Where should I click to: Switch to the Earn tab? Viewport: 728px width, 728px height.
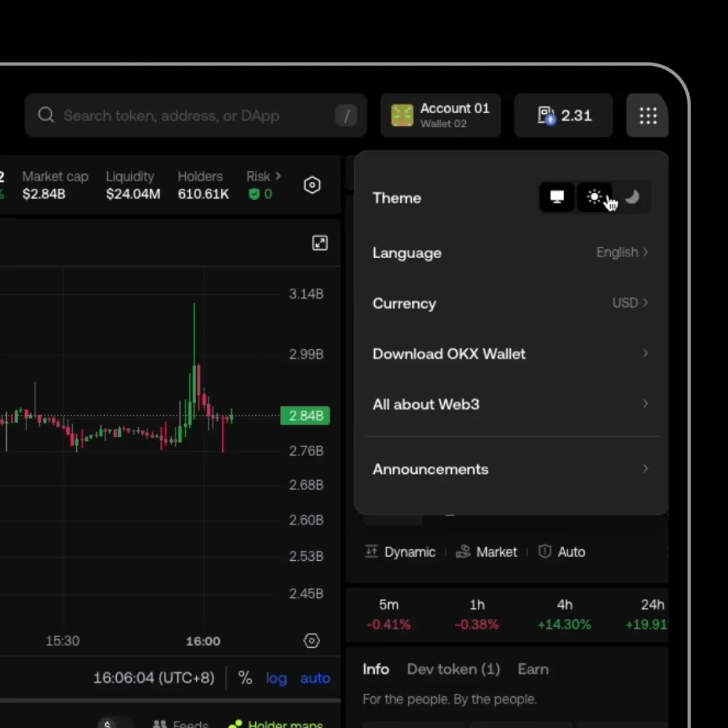[x=533, y=669]
